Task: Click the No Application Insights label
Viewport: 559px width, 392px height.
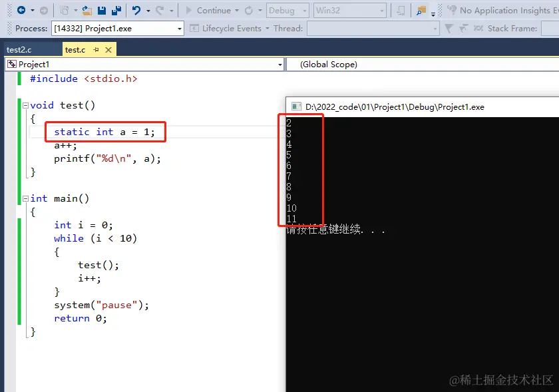Action: [509, 11]
